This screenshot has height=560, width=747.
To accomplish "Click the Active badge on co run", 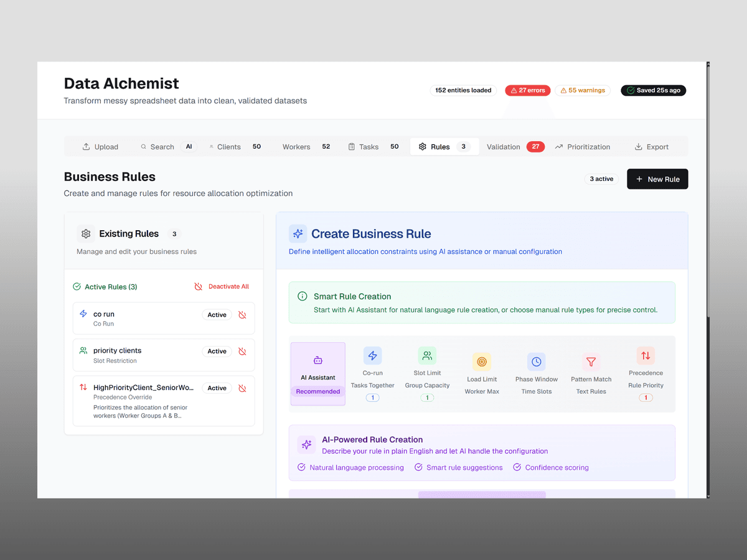I will 217,315.
